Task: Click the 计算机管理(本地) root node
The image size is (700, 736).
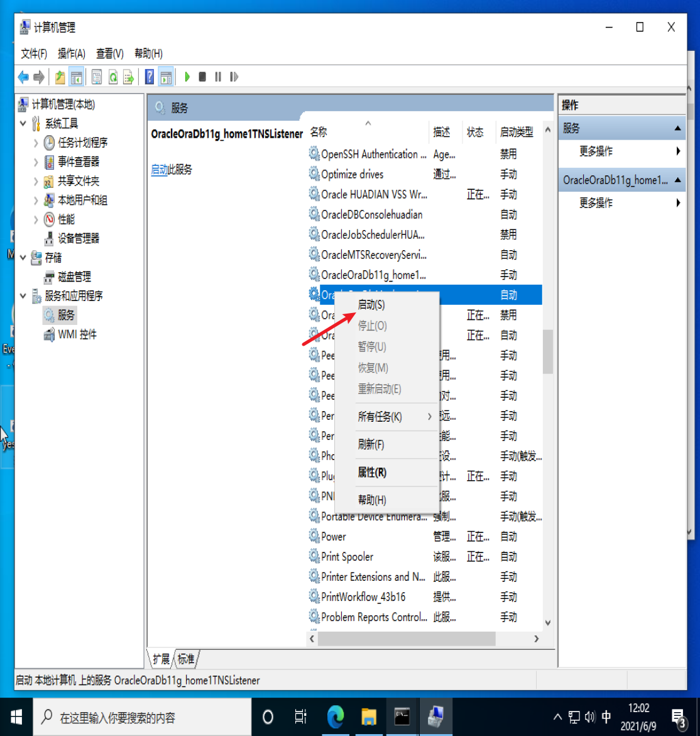Action: [x=63, y=104]
